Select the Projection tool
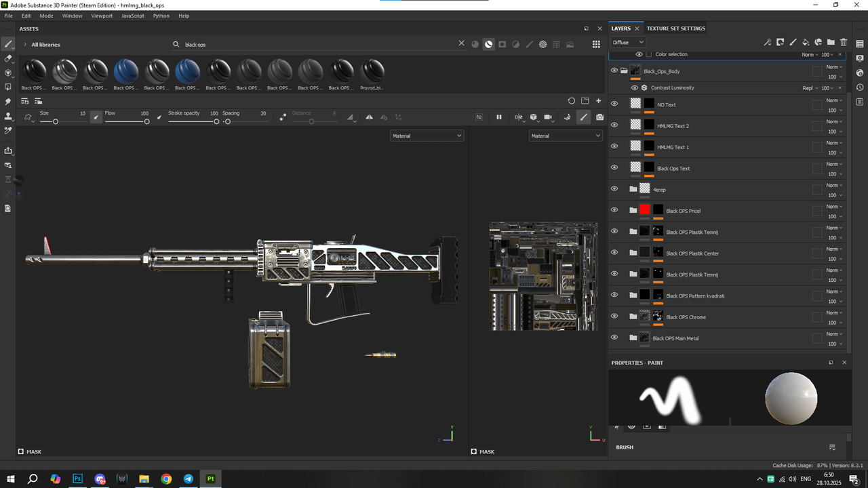 (x=8, y=73)
